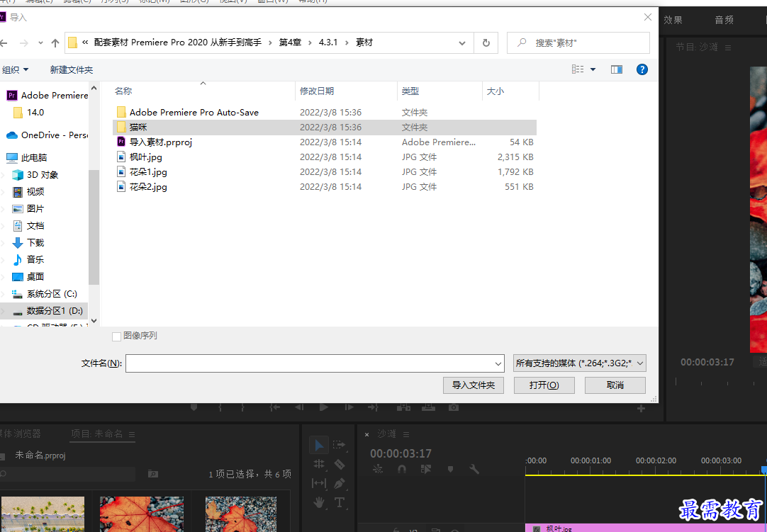Select the Razor tool
The image size is (767, 532).
click(340, 464)
